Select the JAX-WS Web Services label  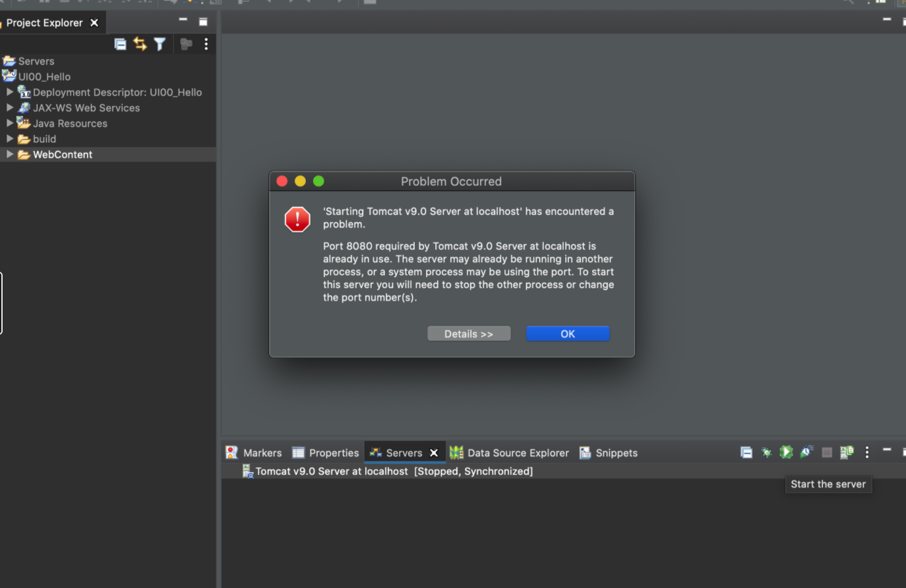(86, 108)
